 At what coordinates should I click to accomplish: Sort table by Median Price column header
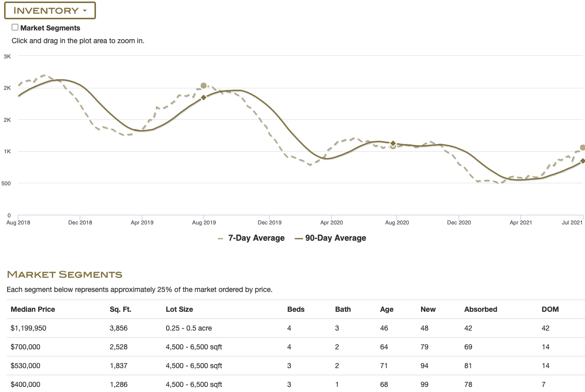coord(33,309)
